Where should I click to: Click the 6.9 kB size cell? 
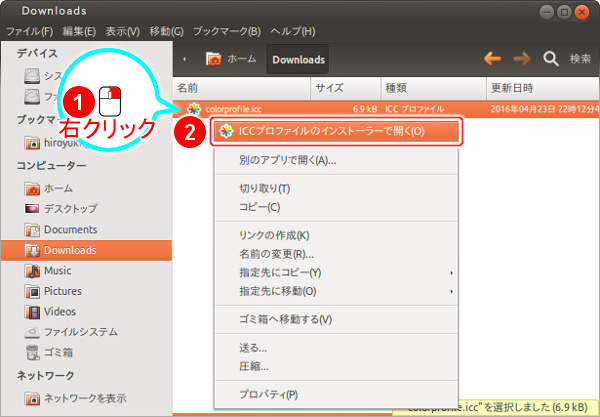point(365,109)
